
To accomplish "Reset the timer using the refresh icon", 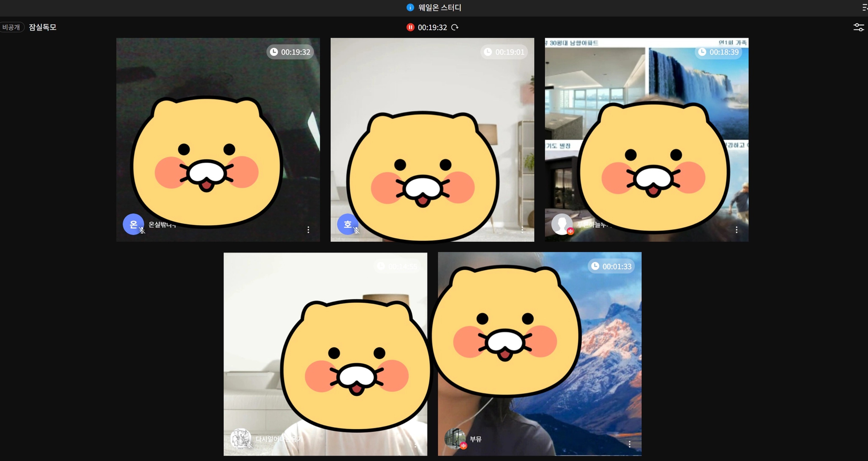I will pyautogui.click(x=455, y=27).
